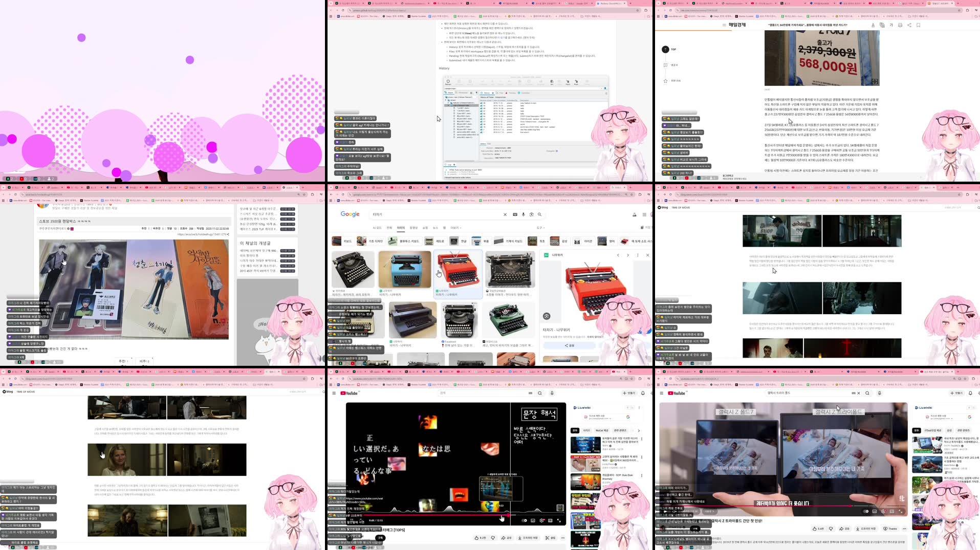The height and width of the screenshot is (550, 980).
Task: Click the 공유 share button in the 나무위키 panel
Action: point(569,345)
